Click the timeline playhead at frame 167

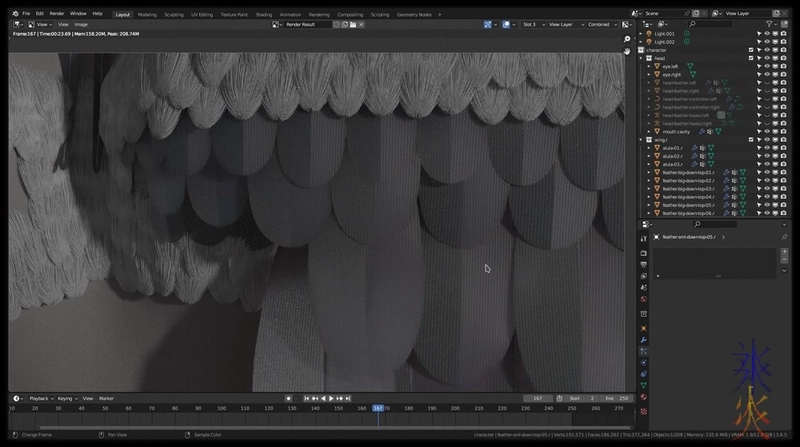pyautogui.click(x=378, y=408)
